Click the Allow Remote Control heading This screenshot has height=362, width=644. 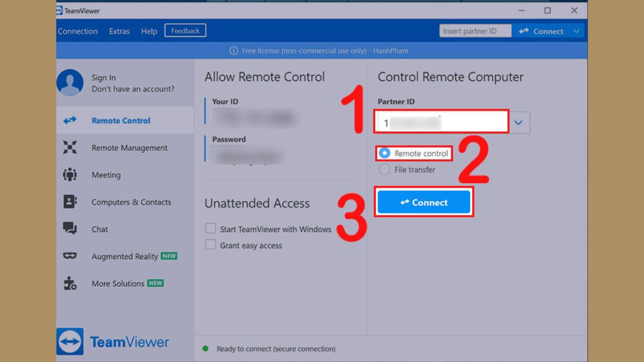click(x=265, y=77)
